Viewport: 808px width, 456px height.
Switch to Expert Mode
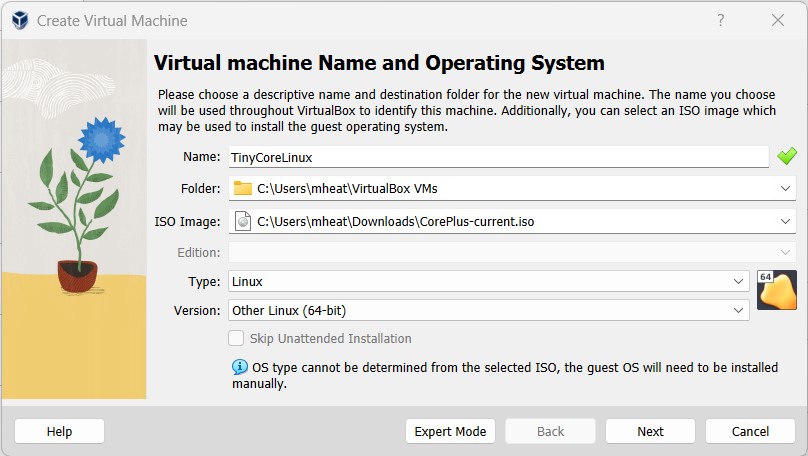[450, 431]
